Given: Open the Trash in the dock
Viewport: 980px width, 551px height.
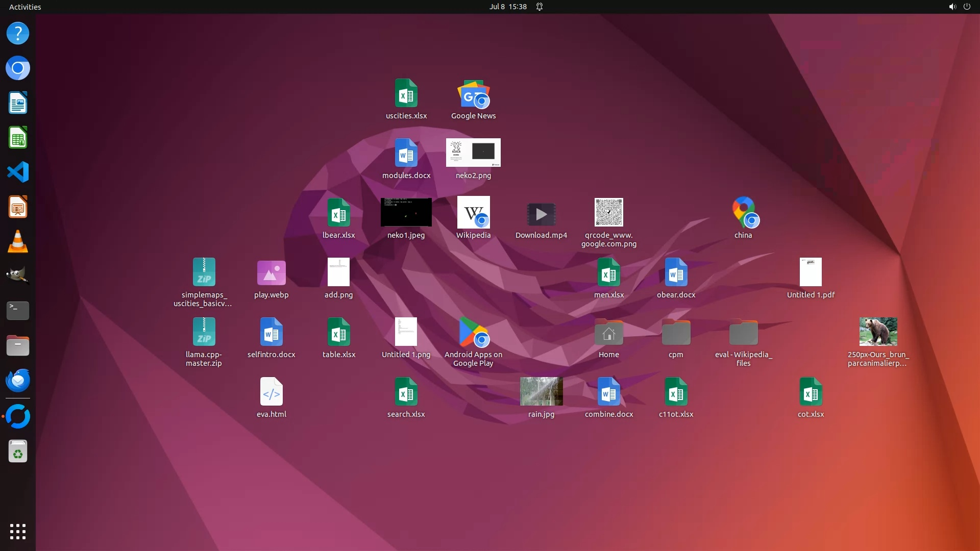Looking at the screenshot, I should click(18, 452).
